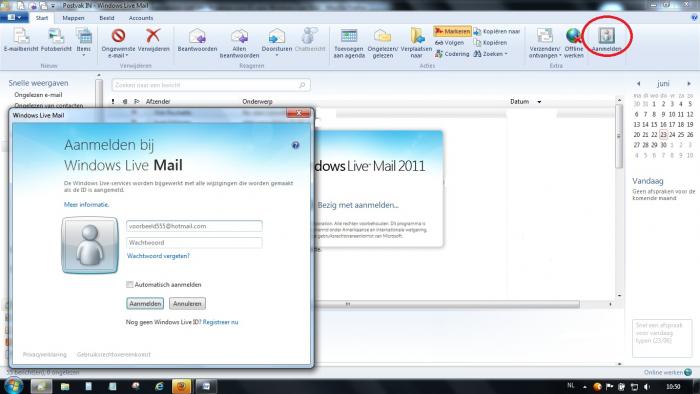Click the Beantwoorden reply icon

[x=197, y=36]
